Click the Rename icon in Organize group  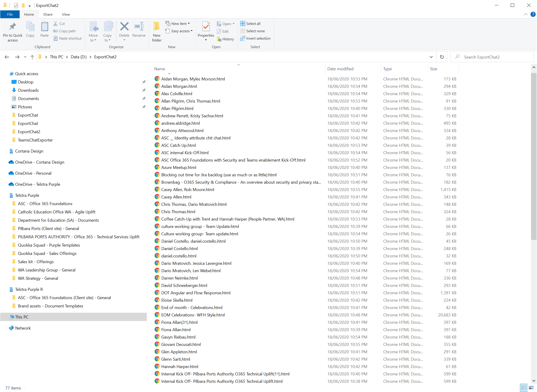139,27
